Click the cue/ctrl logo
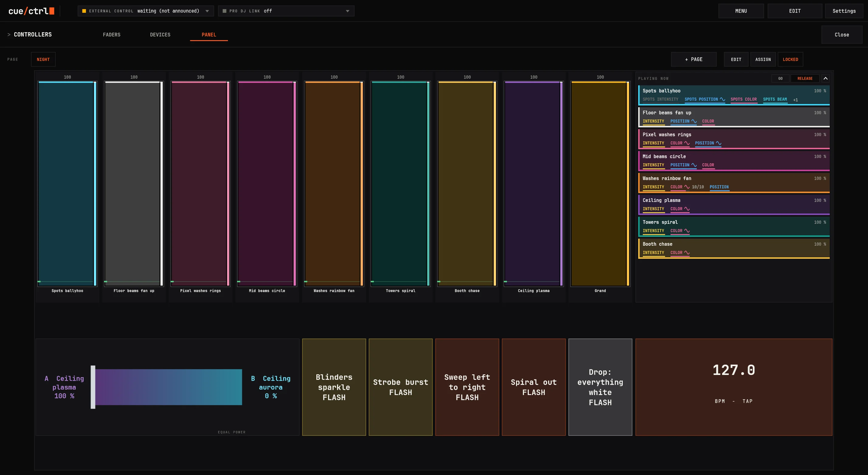Image resolution: width=868 pixels, height=475 pixels. click(31, 11)
